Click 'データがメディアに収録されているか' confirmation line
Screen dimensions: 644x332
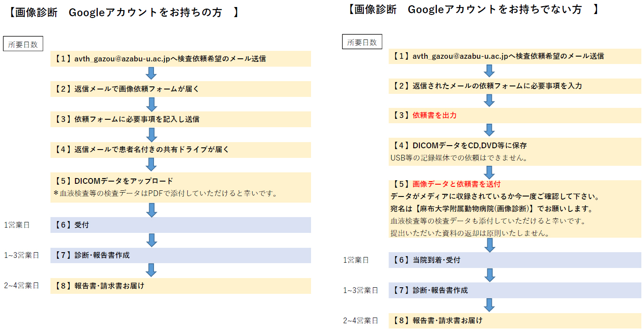pos(495,196)
